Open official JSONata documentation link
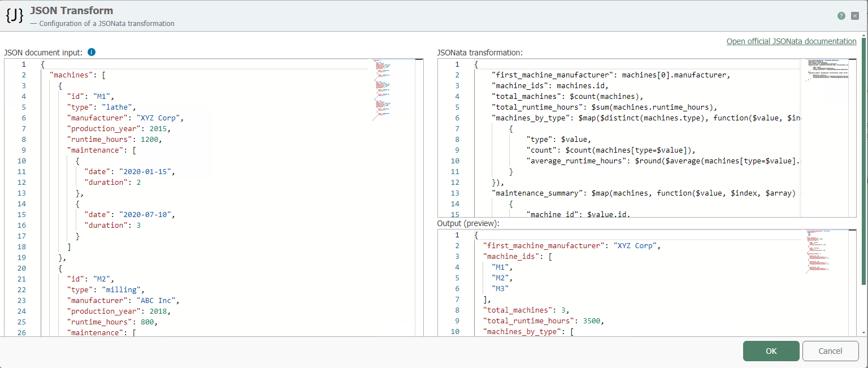This screenshot has height=368, width=868. click(791, 41)
